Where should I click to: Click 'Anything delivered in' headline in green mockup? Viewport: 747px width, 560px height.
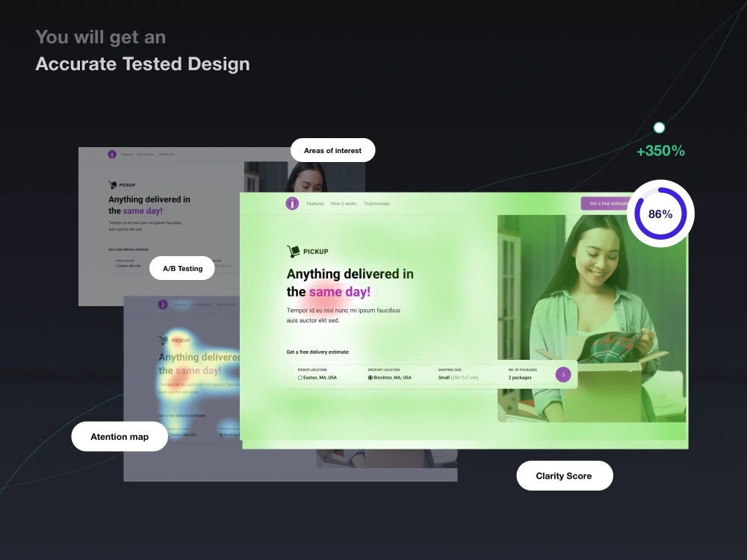350,274
